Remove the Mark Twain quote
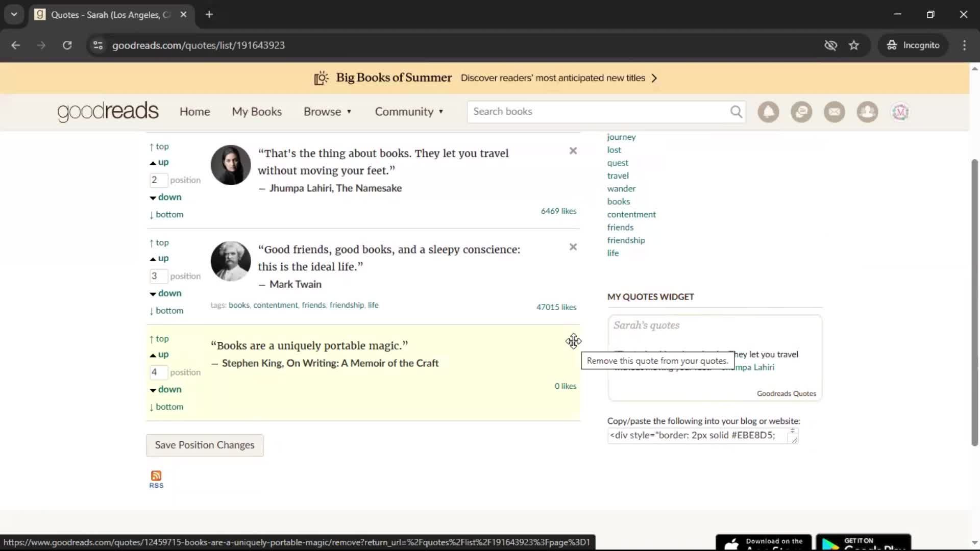980x551 pixels. (573, 247)
